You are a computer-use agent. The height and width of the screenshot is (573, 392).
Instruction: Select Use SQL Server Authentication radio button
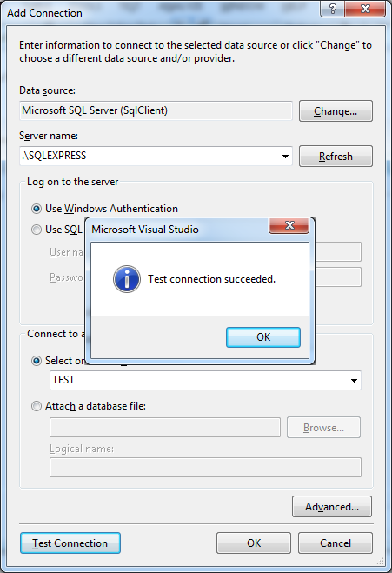coord(37,230)
